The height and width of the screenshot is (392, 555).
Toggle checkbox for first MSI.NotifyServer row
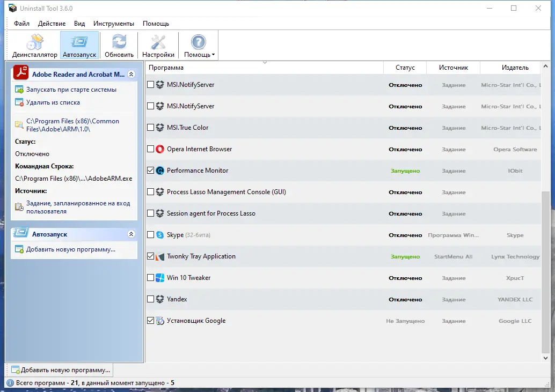click(x=150, y=85)
